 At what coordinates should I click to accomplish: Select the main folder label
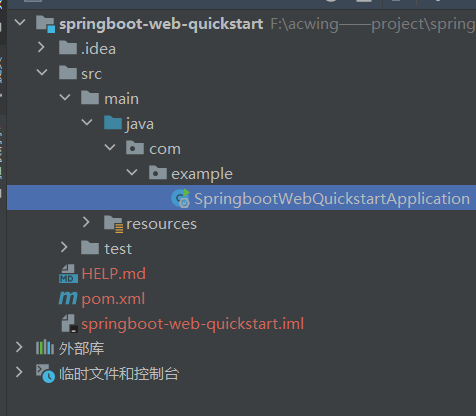pos(121,99)
